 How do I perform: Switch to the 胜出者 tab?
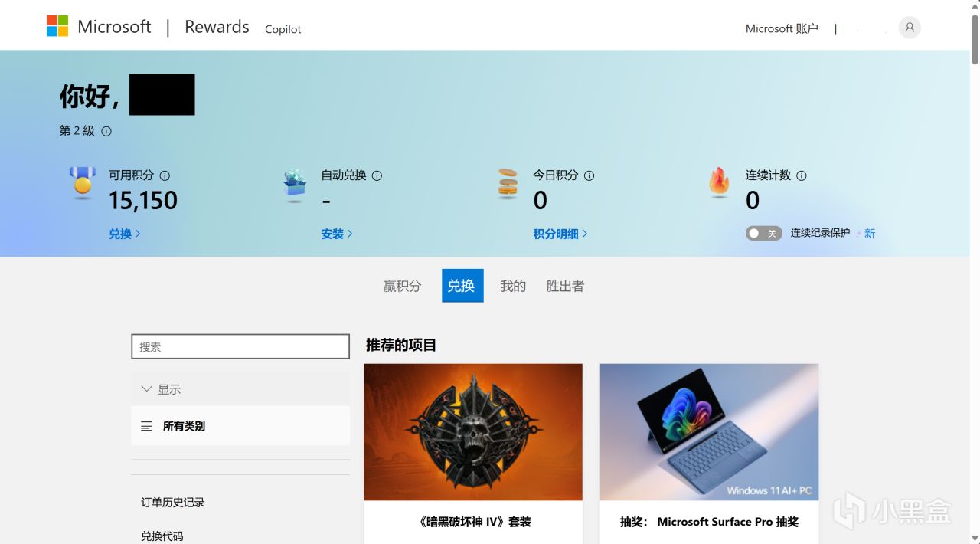pyautogui.click(x=565, y=286)
